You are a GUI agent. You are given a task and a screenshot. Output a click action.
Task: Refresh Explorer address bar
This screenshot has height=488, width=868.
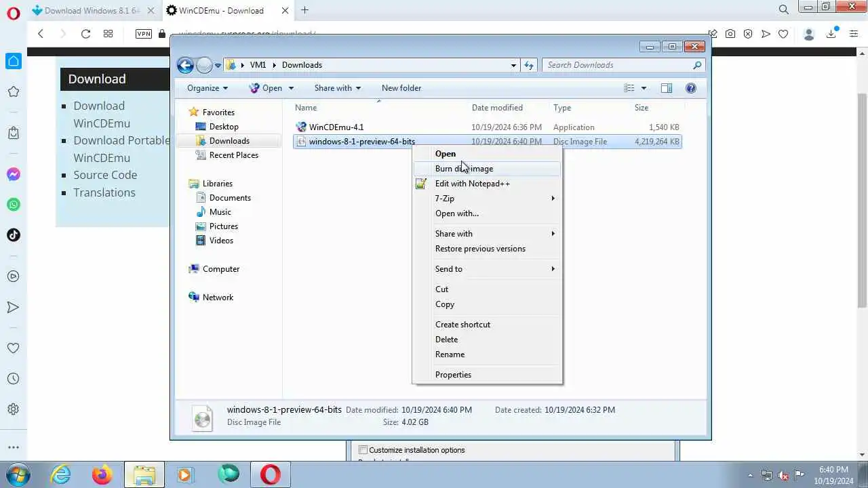(530, 65)
